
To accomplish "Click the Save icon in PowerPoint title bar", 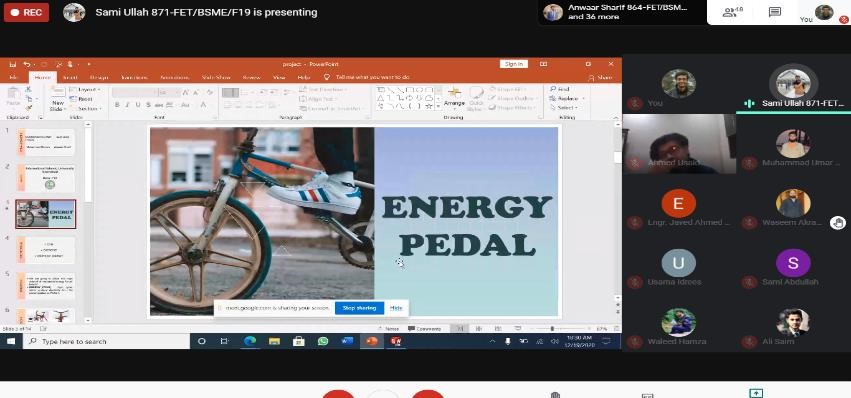I will click(13, 64).
